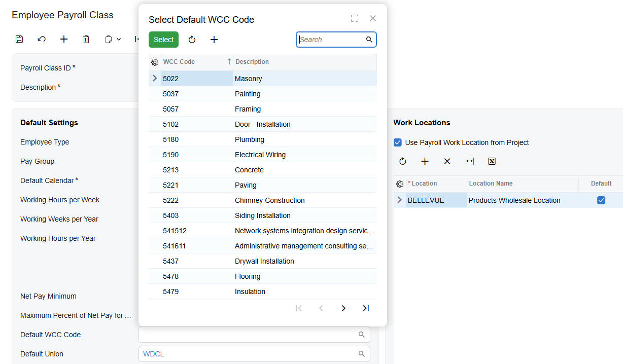Click the Default column header
This screenshot has width=623, height=364.
coord(601,184)
